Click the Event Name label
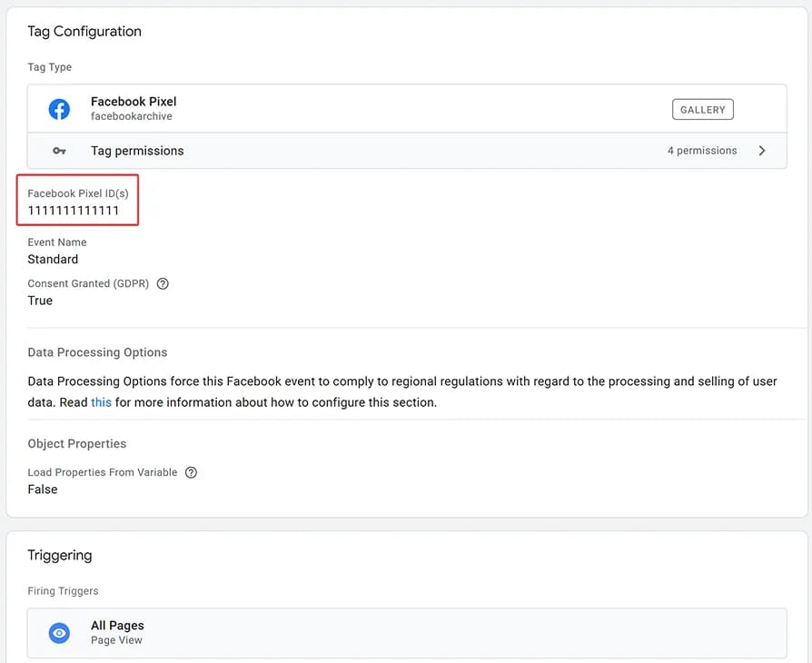Screen dimensions: 812x663 (x=57, y=242)
